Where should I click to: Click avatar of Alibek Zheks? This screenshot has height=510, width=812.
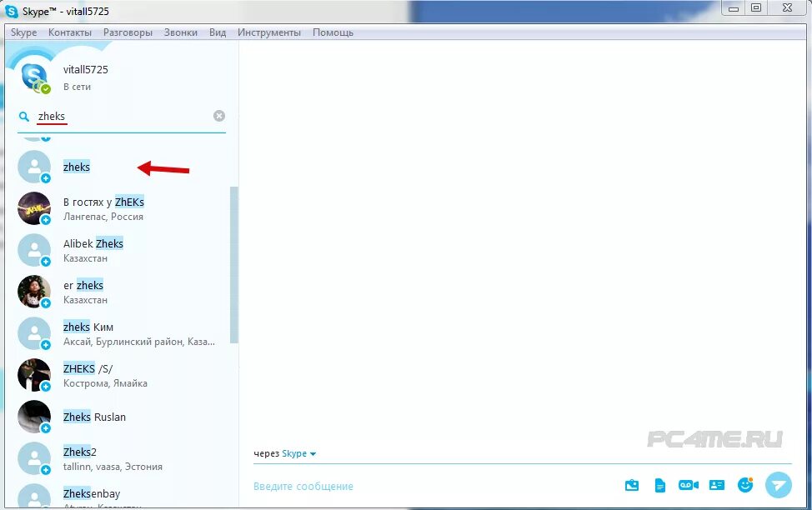[34, 250]
